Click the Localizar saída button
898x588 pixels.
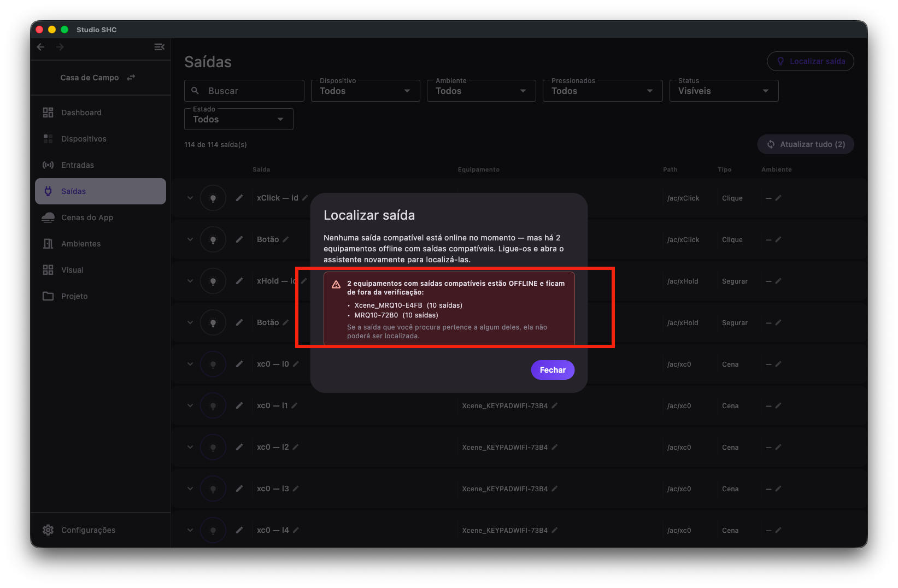(x=811, y=61)
